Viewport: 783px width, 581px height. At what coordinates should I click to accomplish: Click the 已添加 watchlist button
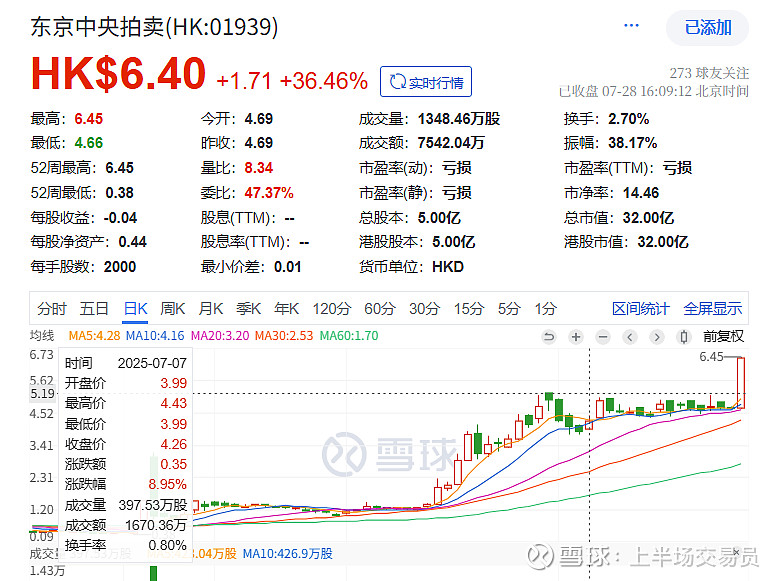pos(708,27)
